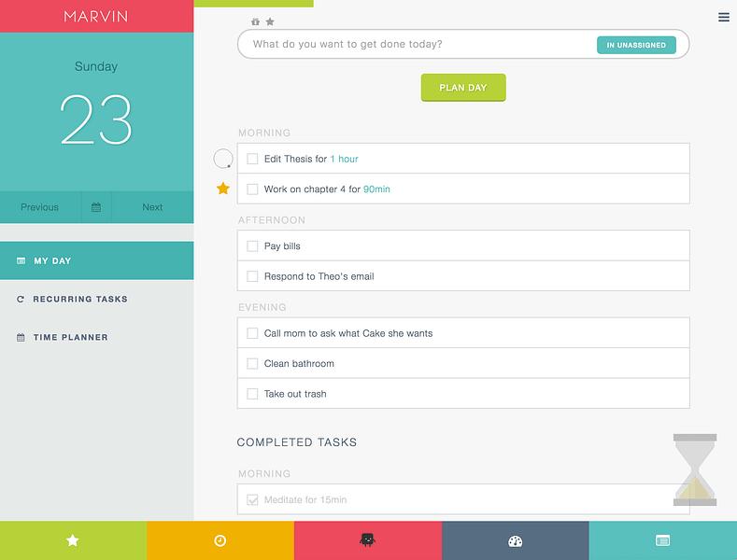The width and height of the screenshot is (737, 560).
Task: Click the circular timer progress beside Edit Thesis
Action: (x=223, y=159)
